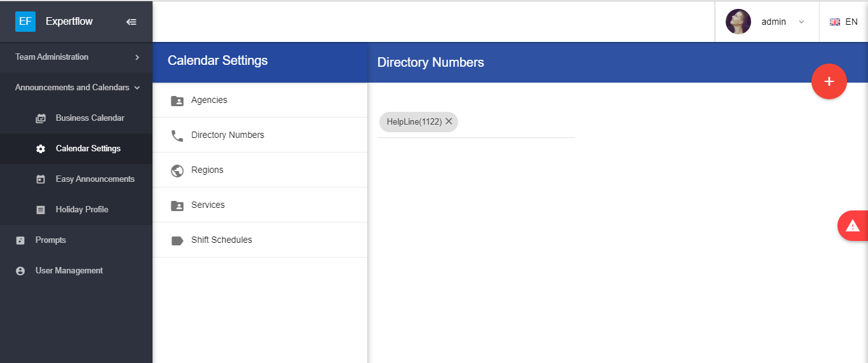Click the red warning triangle icon

pos(852,226)
